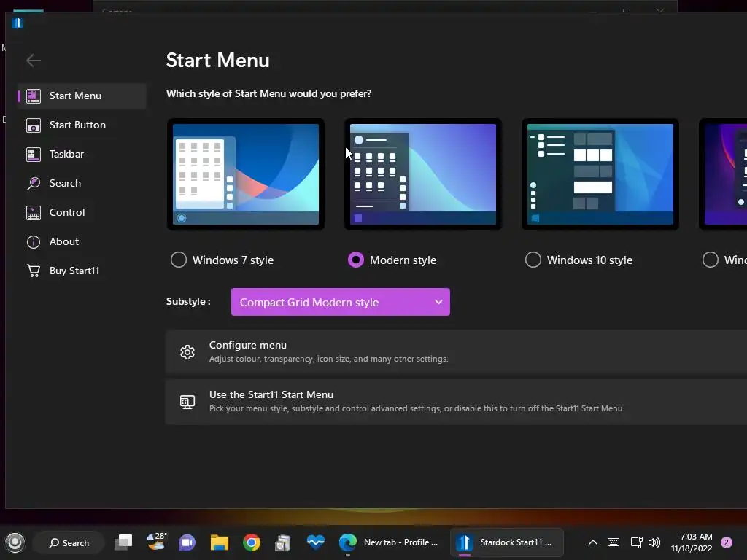Launch Google Chrome from the taskbar
The image size is (747, 560).
(x=252, y=542)
